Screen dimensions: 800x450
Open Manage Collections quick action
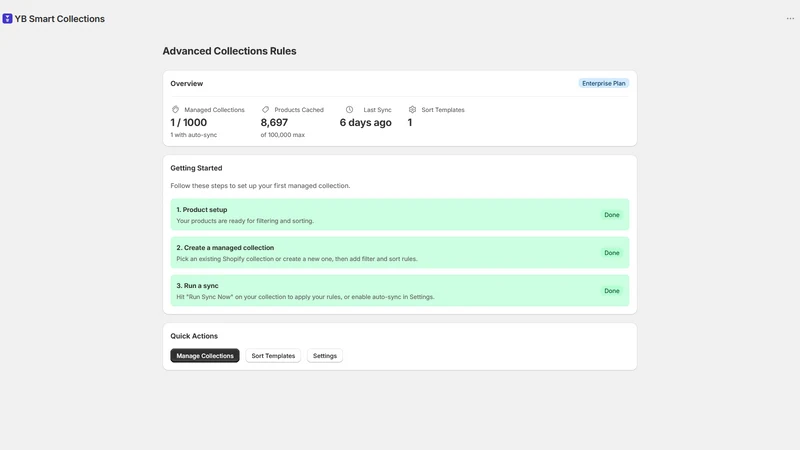[x=205, y=356]
